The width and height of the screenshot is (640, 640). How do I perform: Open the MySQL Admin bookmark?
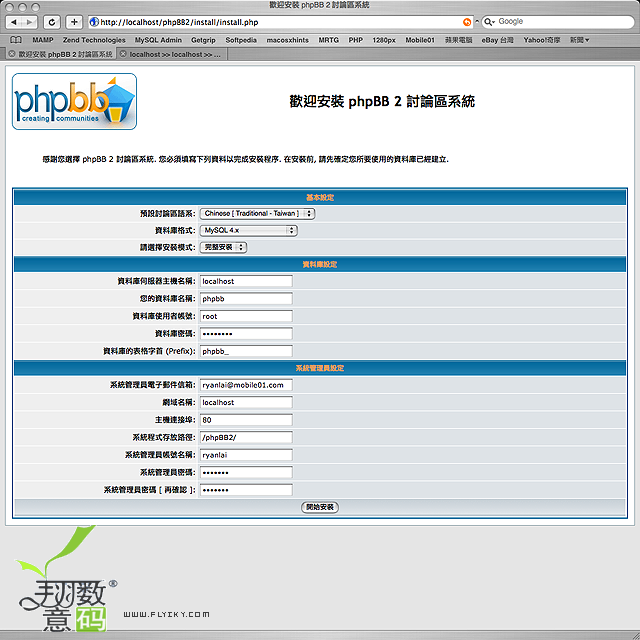point(158,40)
